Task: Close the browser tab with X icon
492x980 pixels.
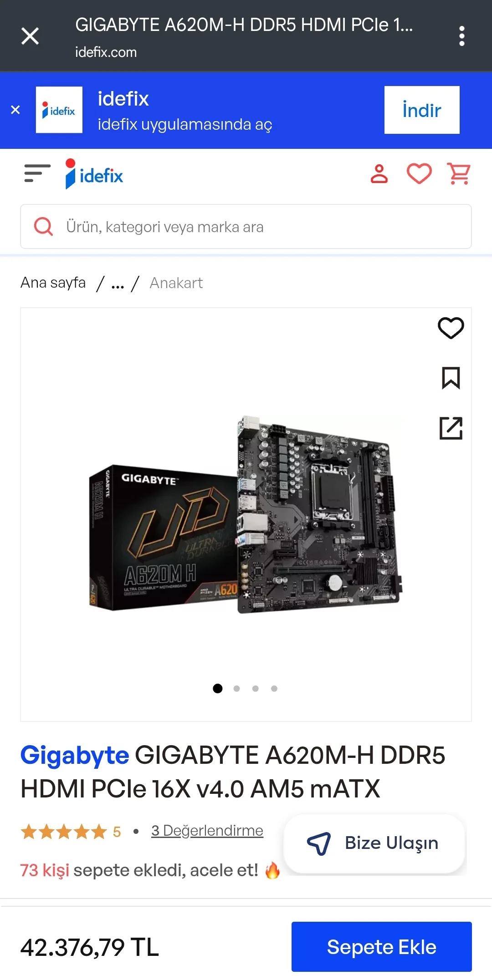Action: 30,36
